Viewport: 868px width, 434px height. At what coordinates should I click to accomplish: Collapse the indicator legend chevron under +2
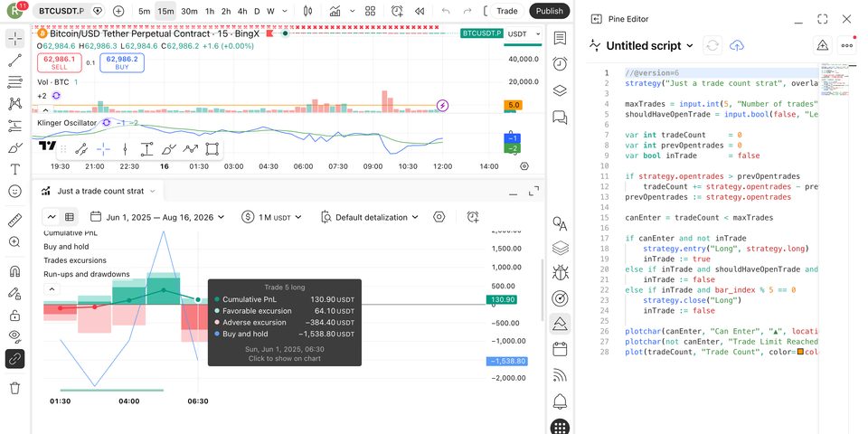coord(45,109)
